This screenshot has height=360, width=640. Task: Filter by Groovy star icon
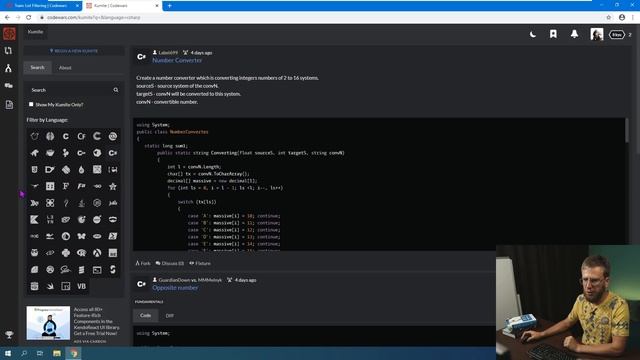(113, 186)
